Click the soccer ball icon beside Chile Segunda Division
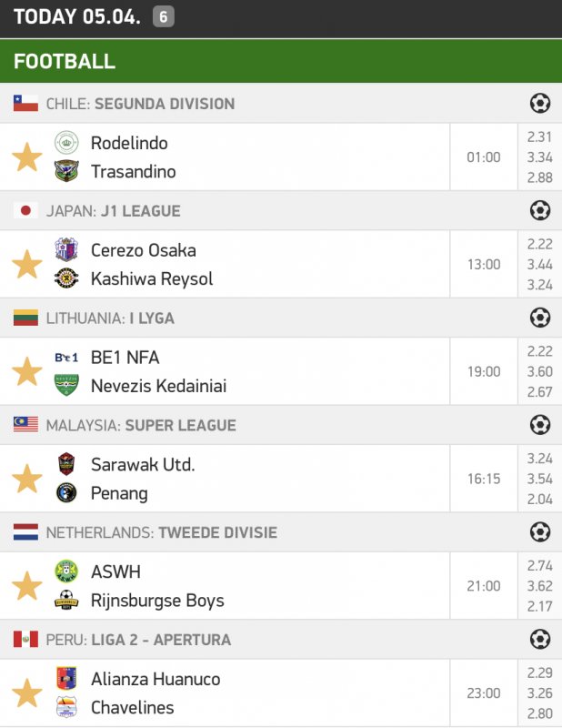Image resolution: width=562 pixels, height=728 pixels. [540, 104]
